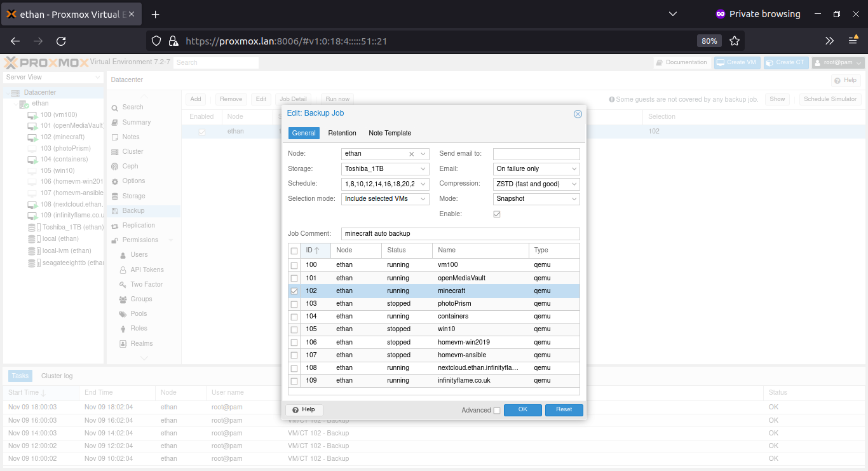Open the Schedule Simulator
This screenshot has width=868, height=471.
pos(829,99)
